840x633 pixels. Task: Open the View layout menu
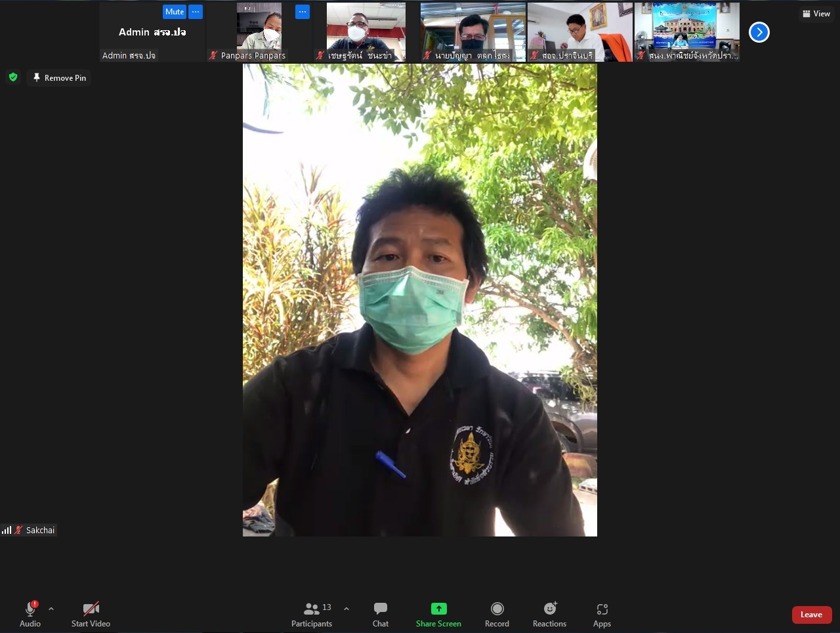816,13
